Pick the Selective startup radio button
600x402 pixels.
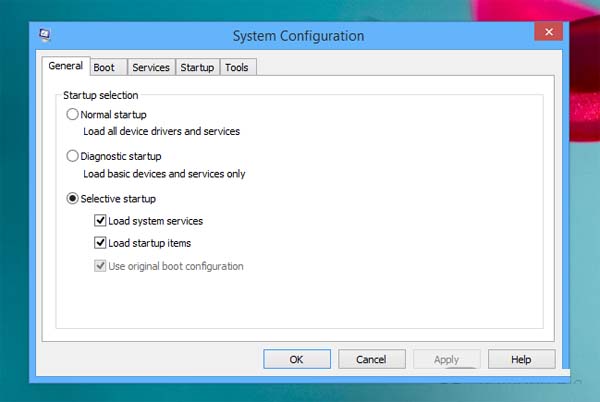click(x=73, y=199)
